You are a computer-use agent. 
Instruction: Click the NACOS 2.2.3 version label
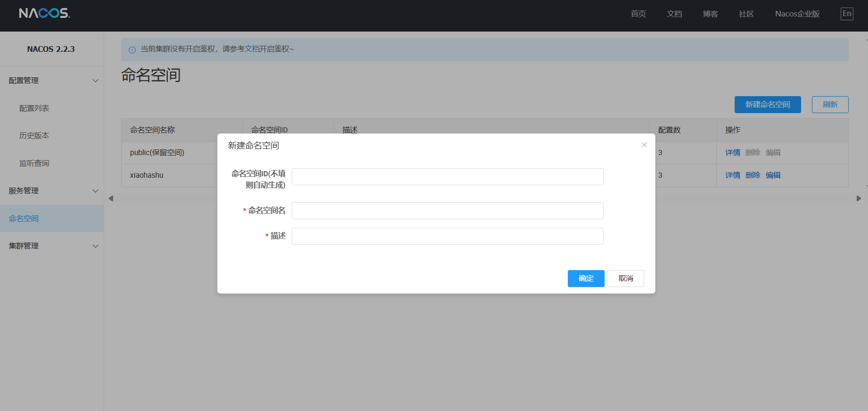51,49
